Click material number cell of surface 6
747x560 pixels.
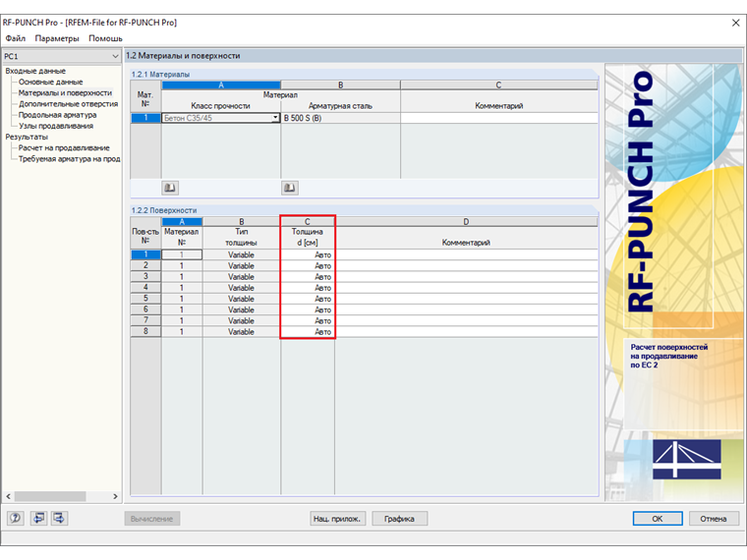point(182,309)
